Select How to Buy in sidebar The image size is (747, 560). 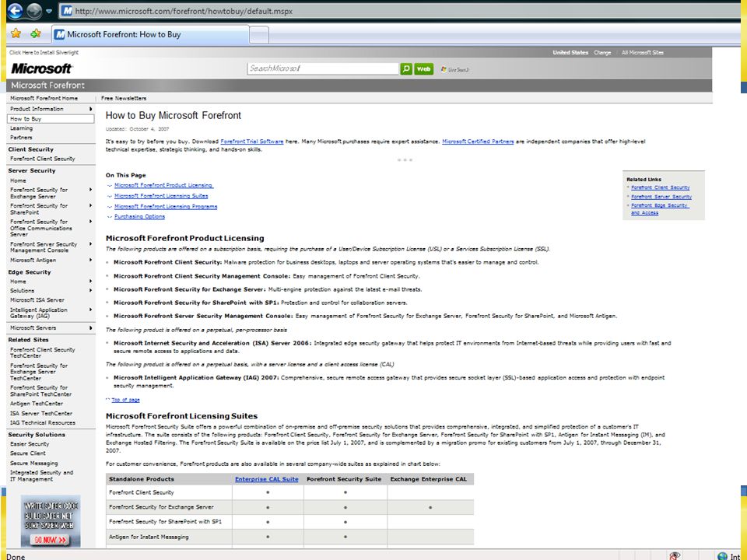(51, 118)
